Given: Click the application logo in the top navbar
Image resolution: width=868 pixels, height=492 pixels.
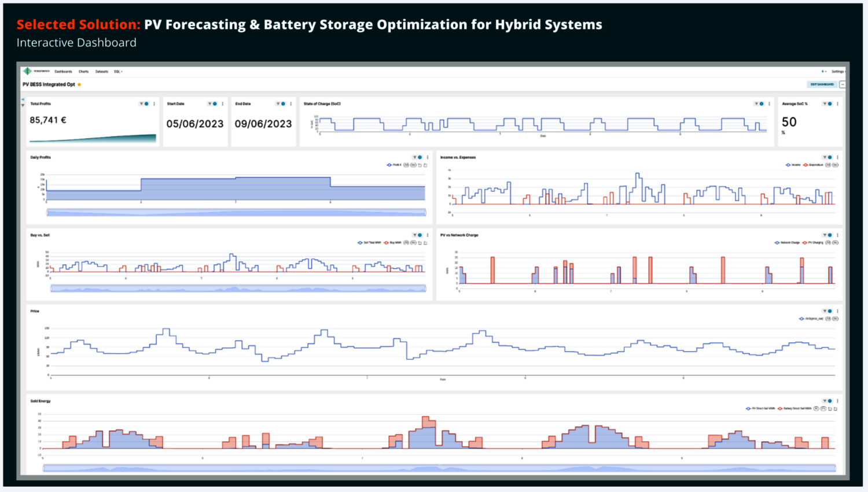Looking at the screenshot, I should tap(27, 71).
